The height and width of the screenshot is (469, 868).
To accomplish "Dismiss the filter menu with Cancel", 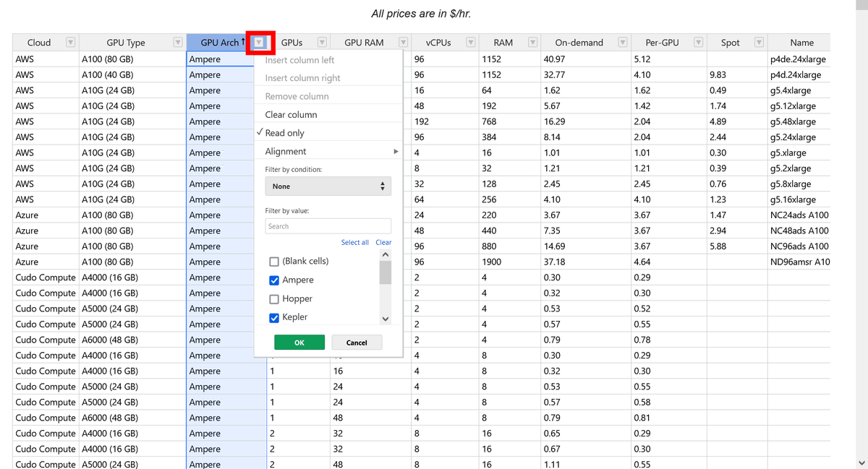I will click(357, 343).
